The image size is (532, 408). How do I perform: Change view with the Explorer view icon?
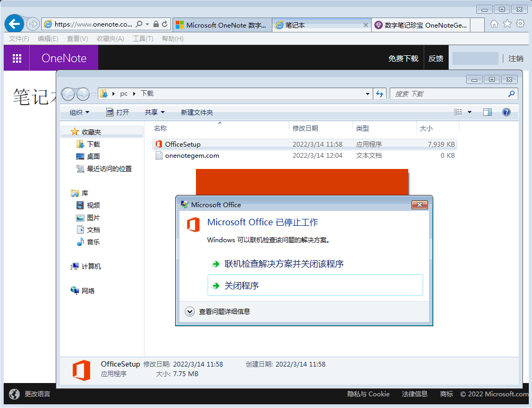tap(458, 112)
